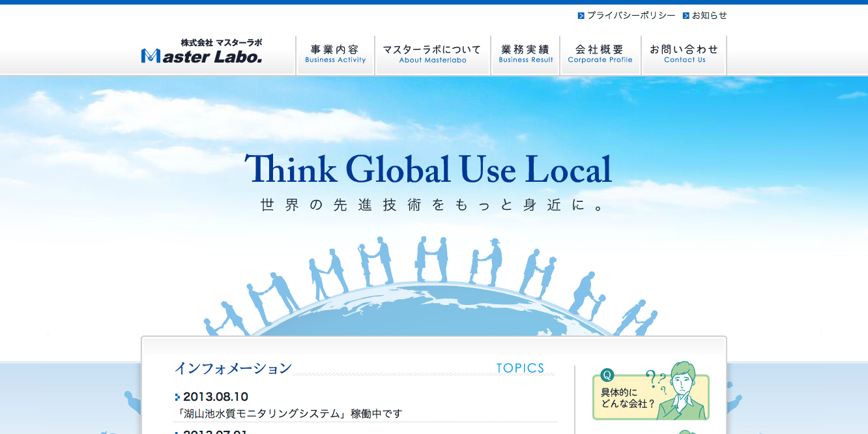Click the インフォメーション heading
The height and width of the screenshot is (434, 868).
click(x=233, y=368)
